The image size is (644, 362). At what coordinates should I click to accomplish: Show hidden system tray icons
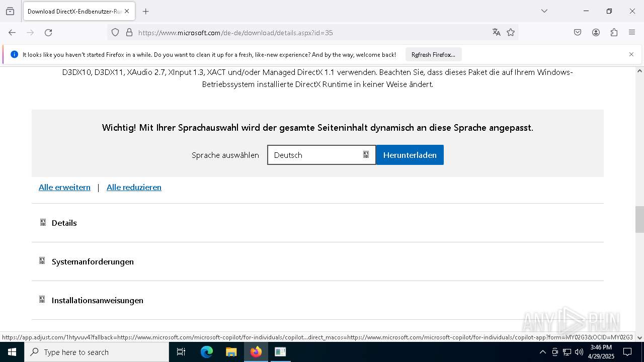pos(542,352)
